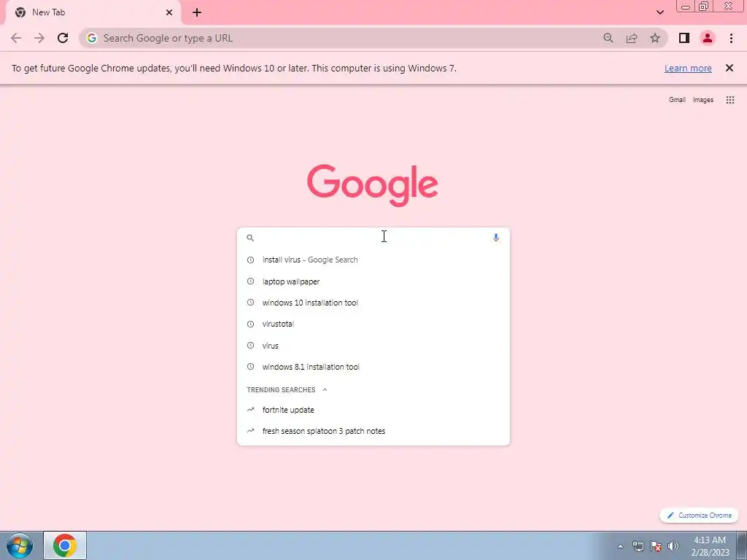Dismiss the Windows 7 update infobar
The image size is (747, 560).
[x=729, y=68]
